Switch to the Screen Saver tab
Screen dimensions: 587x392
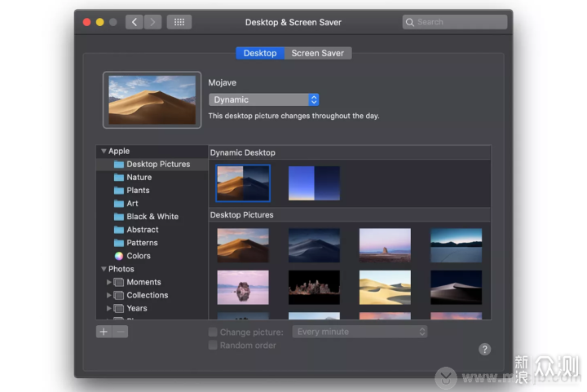318,53
